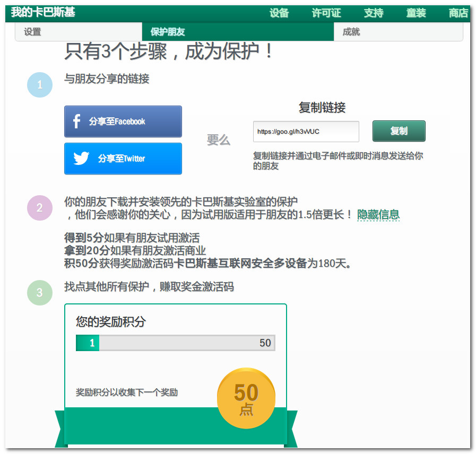Click the 复制 button
The image size is (476, 454).
pos(399,131)
